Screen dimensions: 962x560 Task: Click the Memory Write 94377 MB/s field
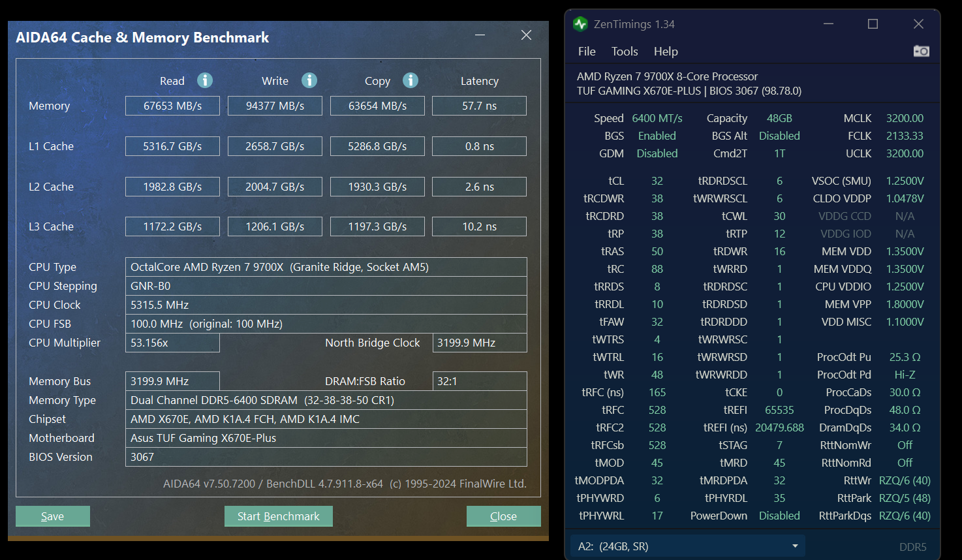coord(275,106)
